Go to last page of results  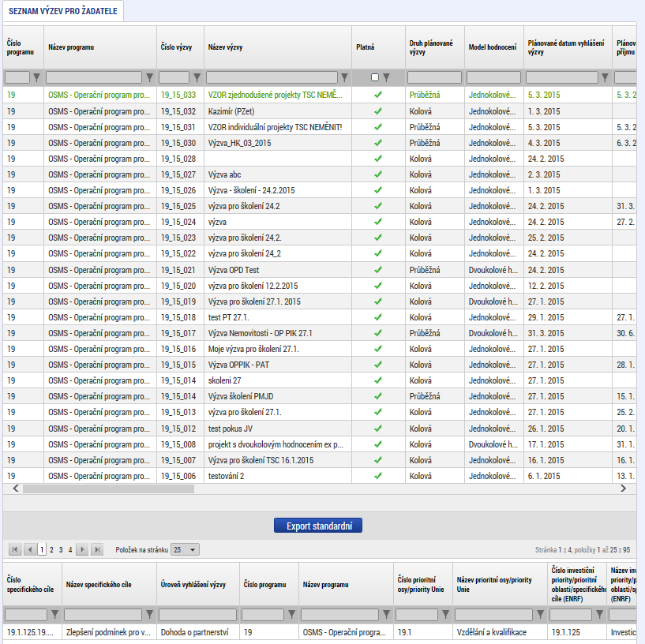[97, 549]
